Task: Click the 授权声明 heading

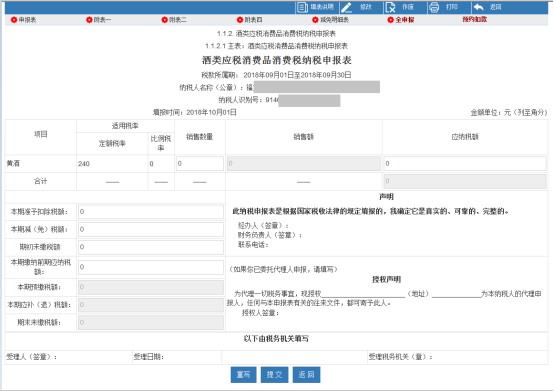Action: pyautogui.click(x=386, y=279)
